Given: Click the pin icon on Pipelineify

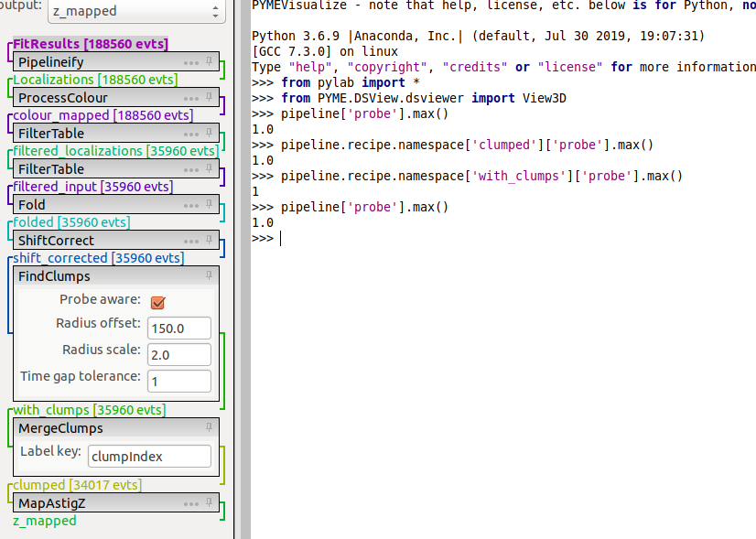Looking at the screenshot, I should pos(209,61).
